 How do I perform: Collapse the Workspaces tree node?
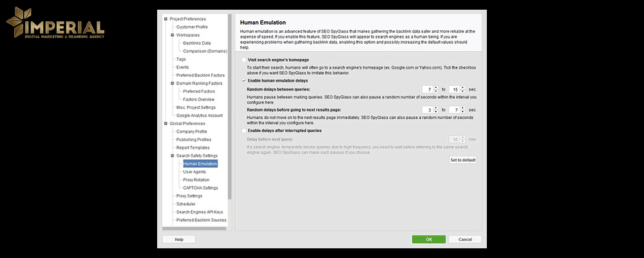173,35
